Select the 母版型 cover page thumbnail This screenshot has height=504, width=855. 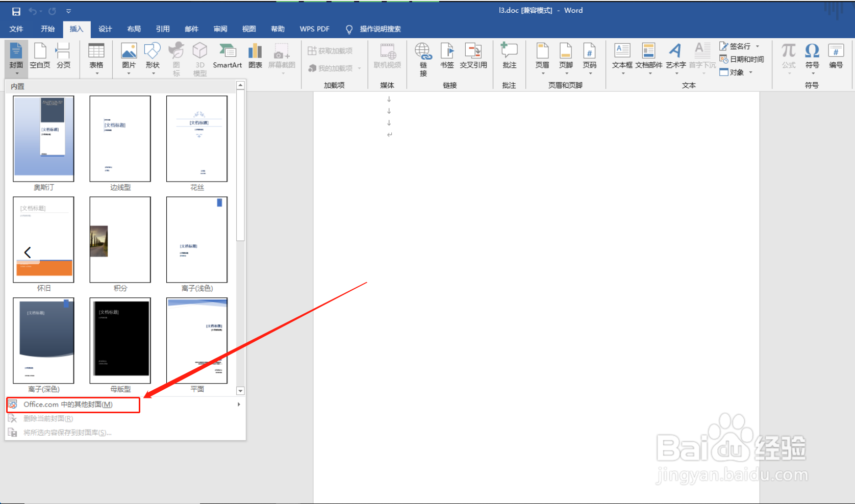(x=120, y=341)
